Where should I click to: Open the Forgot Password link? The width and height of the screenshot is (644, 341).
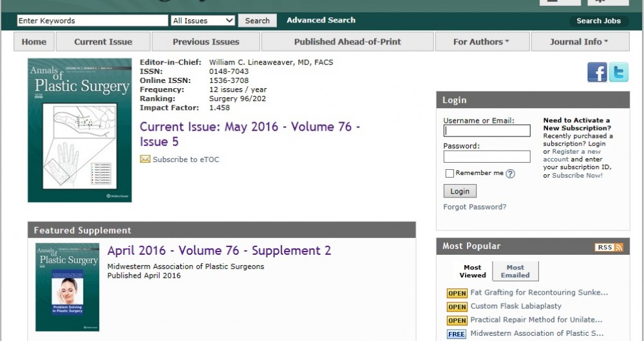(475, 207)
